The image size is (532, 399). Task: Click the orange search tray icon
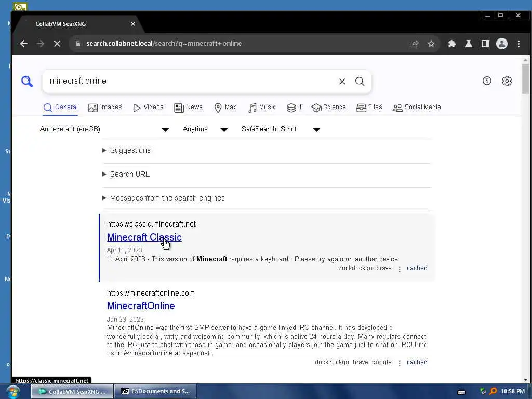click(x=494, y=391)
